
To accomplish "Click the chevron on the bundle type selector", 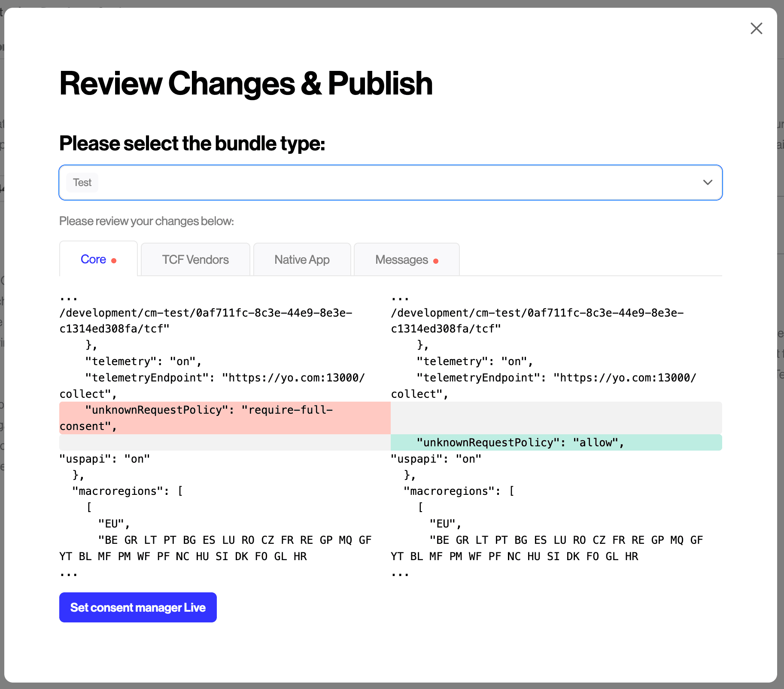I will click(708, 182).
